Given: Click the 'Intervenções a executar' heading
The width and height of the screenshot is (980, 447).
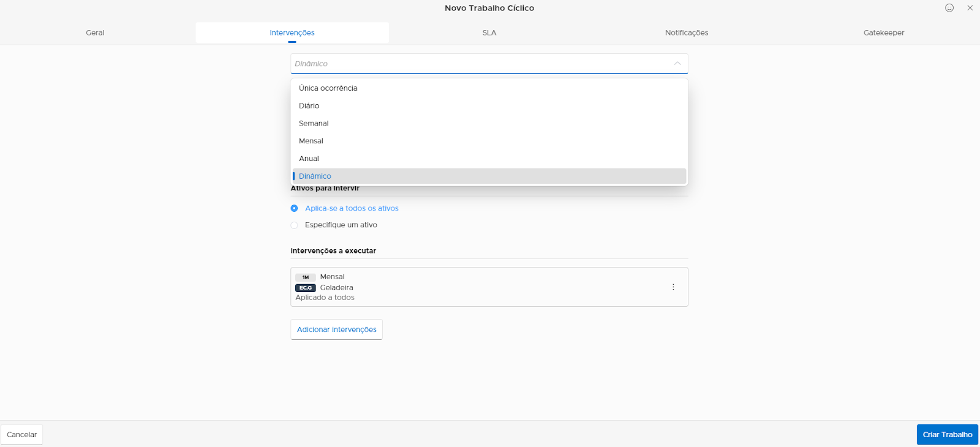Looking at the screenshot, I should pyautogui.click(x=333, y=251).
